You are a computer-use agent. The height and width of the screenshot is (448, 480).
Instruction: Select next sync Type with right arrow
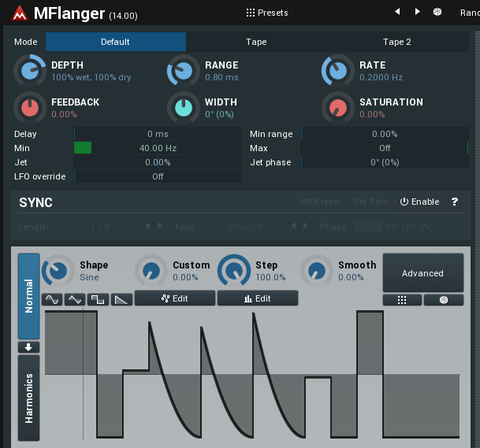tap(305, 226)
